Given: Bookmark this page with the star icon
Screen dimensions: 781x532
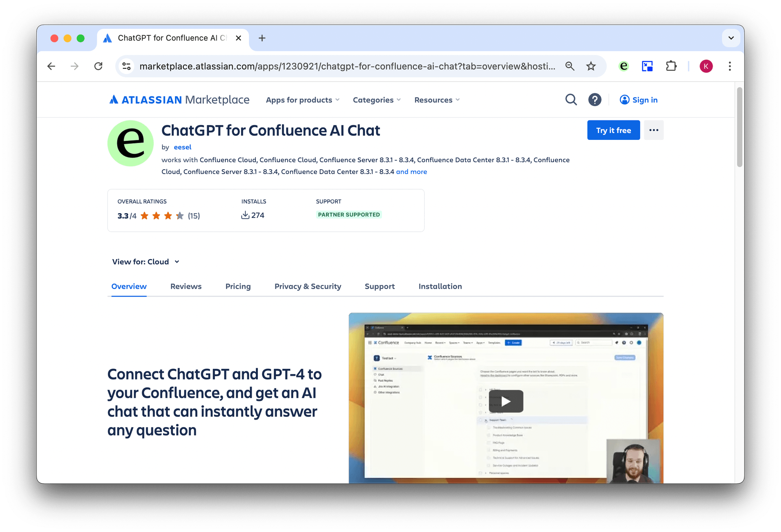Looking at the screenshot, I should point(591,66).
